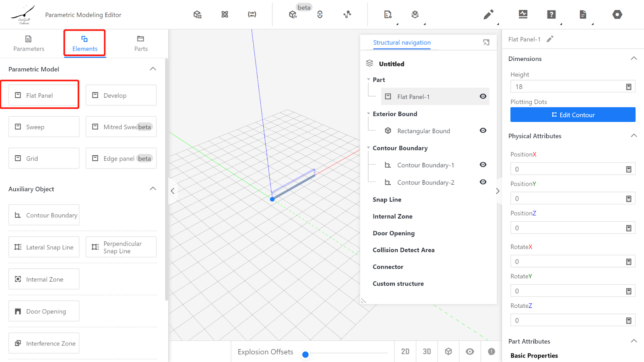The image size is (644, 362).
Task: Add a Sweep element
Action: pos(44,127)
